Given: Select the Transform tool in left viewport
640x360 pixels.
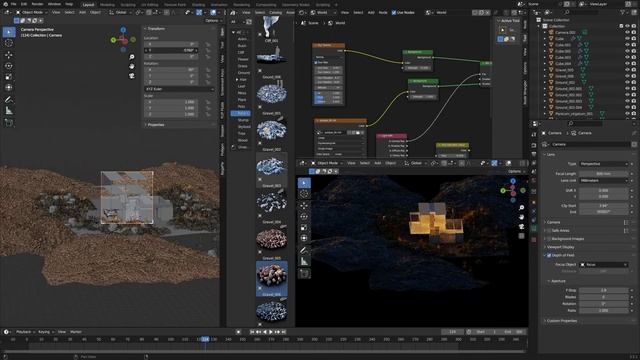Looking at the screenshot, I should tap(9, 87).
